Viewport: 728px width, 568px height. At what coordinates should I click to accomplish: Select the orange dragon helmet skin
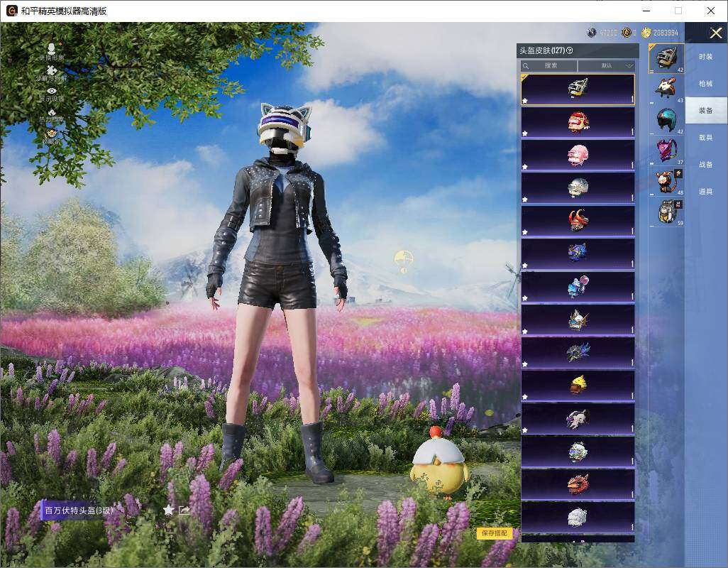click(x=578, y=485)
